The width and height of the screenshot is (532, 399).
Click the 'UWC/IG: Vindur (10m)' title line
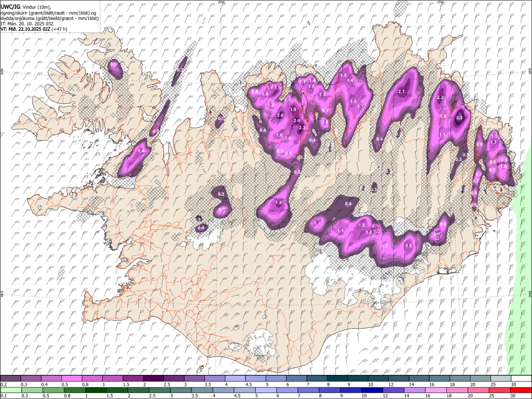(26, 7)
